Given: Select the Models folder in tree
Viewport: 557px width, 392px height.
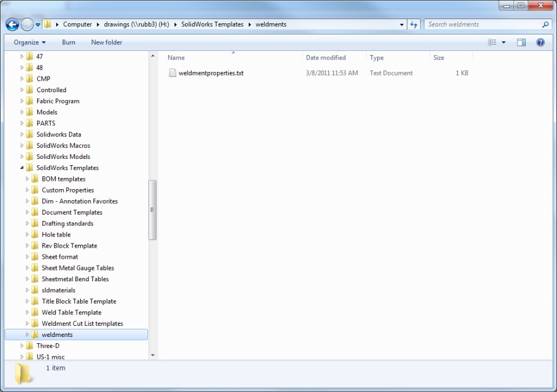Looking at the screenshot, I should pos(47,112).
